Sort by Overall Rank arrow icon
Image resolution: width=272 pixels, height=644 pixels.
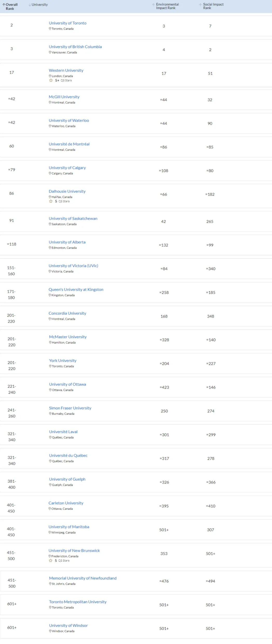click(4, 5)
